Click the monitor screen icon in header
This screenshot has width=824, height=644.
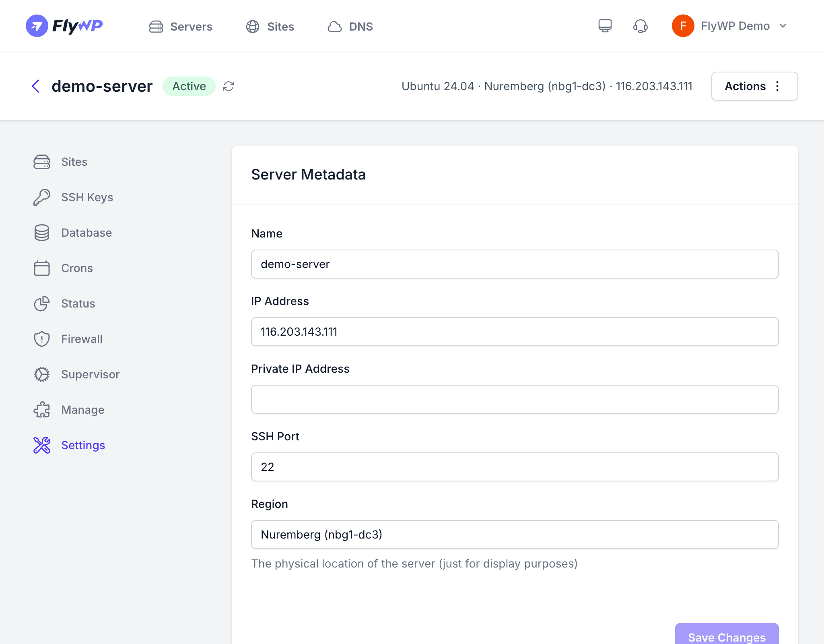tap(605, 26)
